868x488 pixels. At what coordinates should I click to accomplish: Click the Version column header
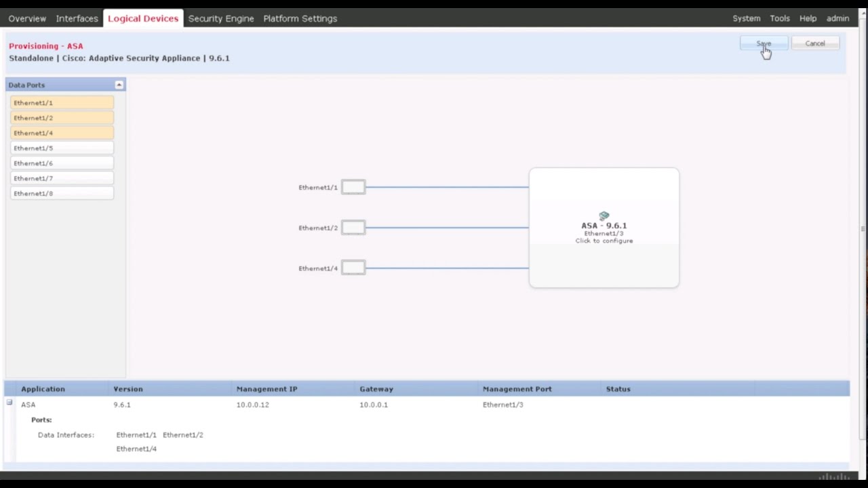(128, 389)
